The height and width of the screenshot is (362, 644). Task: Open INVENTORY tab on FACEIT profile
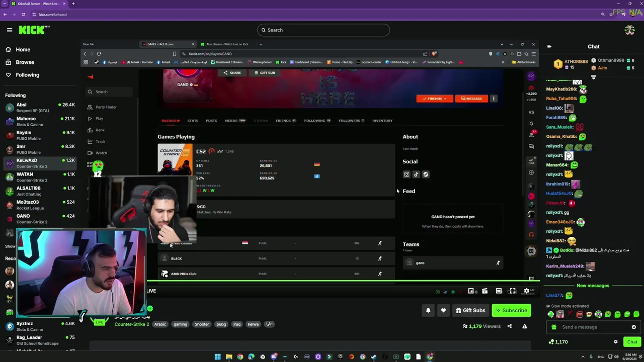click(x=382, y=121)
